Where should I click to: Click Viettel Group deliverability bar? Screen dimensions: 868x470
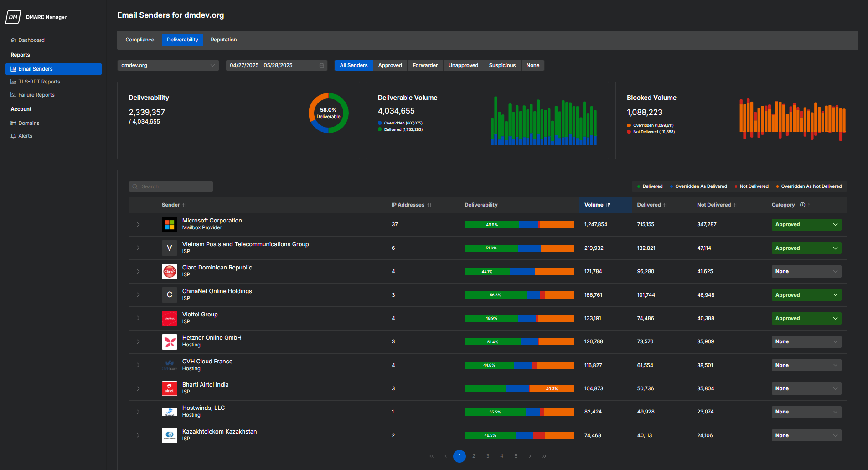(519, 319)
